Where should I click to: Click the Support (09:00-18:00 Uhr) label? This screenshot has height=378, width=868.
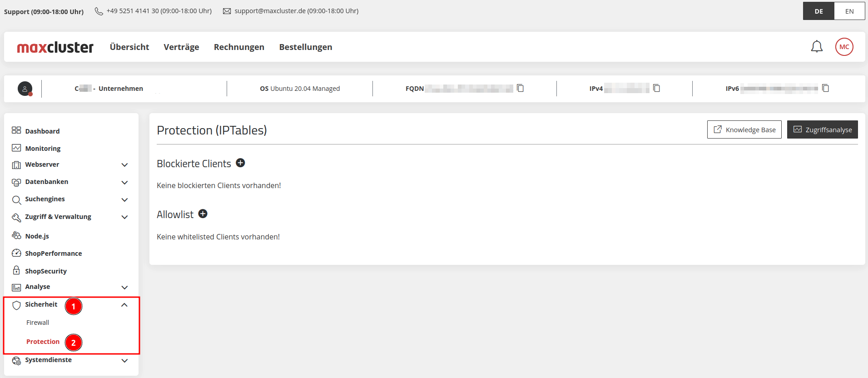[44, 12]
